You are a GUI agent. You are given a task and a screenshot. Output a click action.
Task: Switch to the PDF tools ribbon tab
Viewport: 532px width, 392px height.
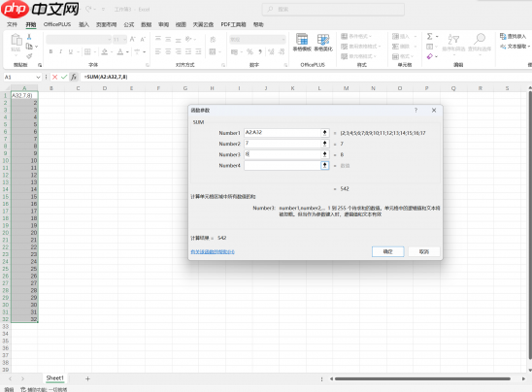(233, 24)
